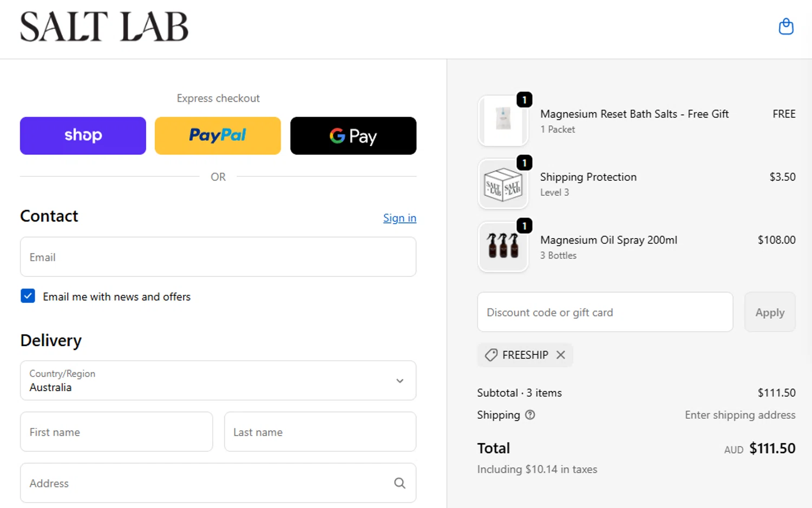
Task: Click the 3 Bottles variant text
Action: tap(558, 255)
